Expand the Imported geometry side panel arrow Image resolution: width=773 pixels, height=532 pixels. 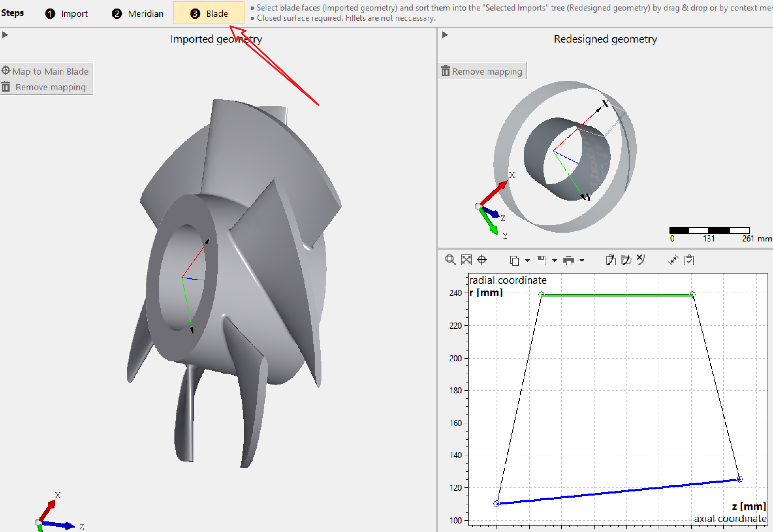(x=5, y=35)
